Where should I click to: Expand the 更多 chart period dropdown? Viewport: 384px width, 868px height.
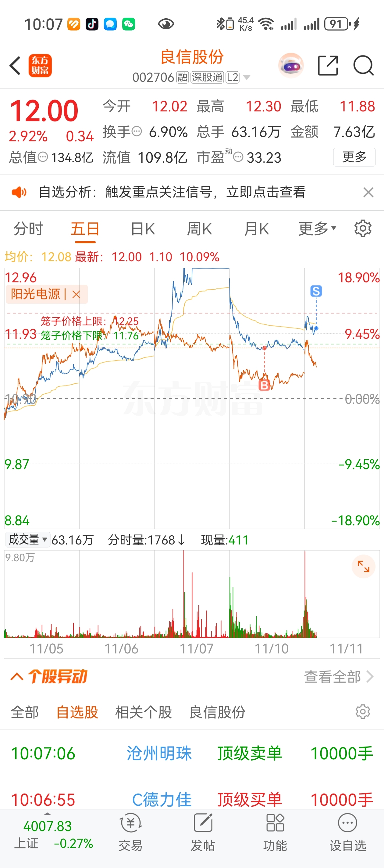[317, 229]
